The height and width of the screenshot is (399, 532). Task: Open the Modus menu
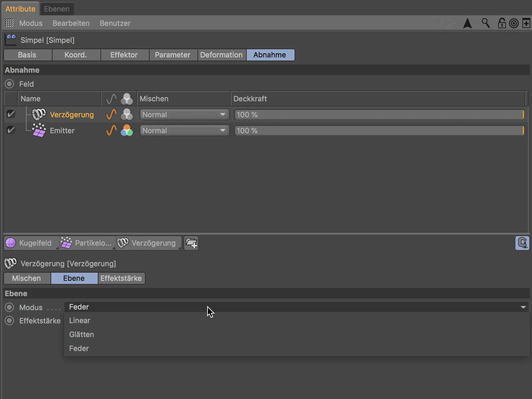[31, 23]
